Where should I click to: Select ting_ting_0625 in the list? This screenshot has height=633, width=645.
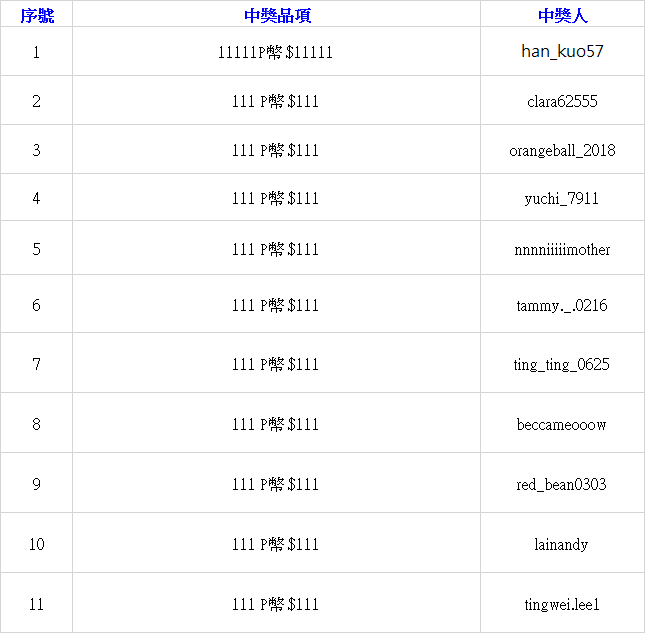(562, 364)
